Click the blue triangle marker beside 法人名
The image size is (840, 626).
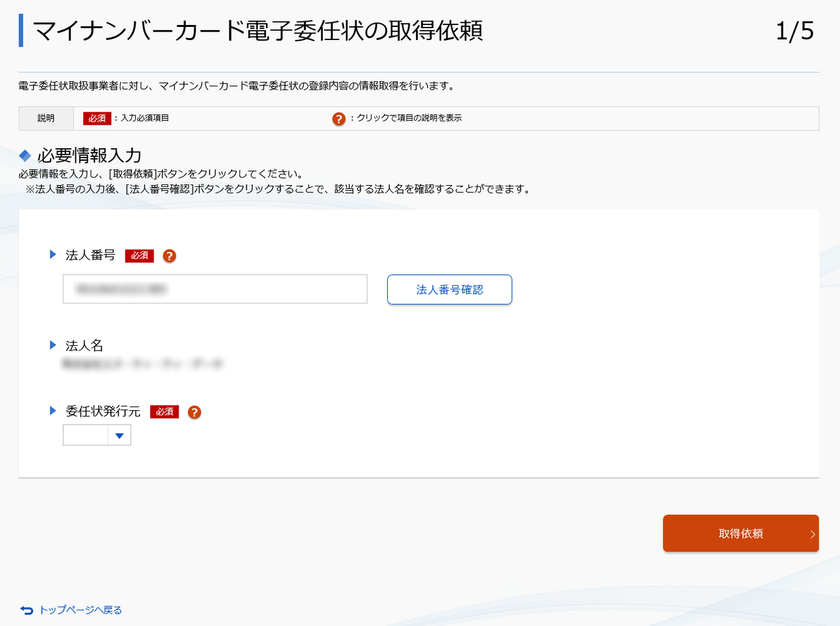coord(53,345)
